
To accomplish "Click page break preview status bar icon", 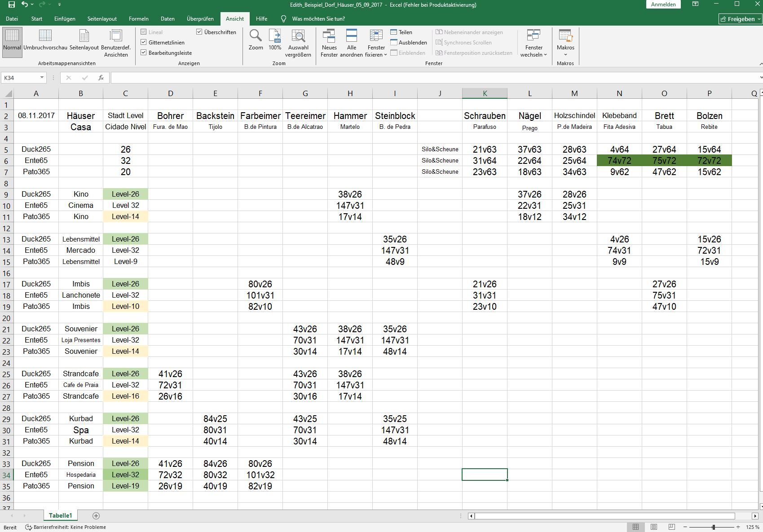I will (672, 527).
